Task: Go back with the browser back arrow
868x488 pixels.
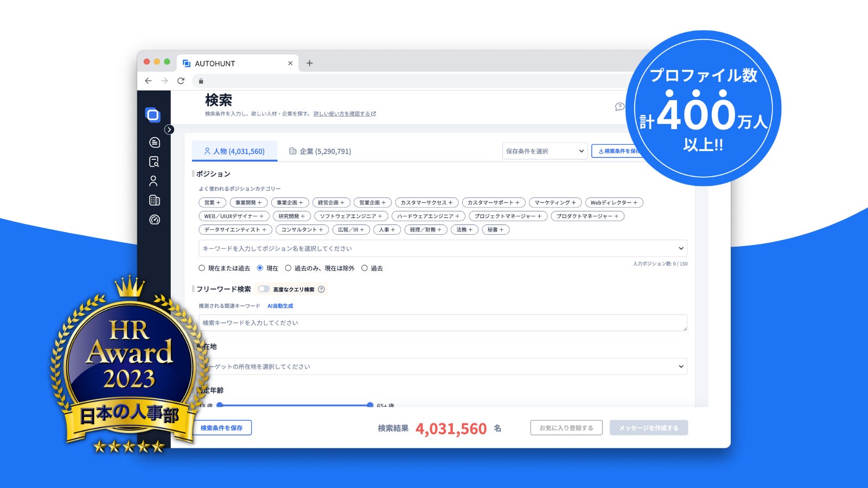Action: tap(148, 81)
